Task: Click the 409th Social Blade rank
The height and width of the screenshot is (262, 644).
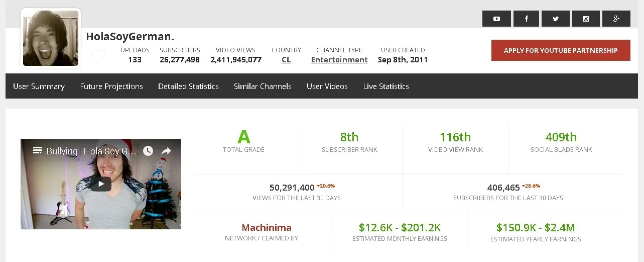Action: coord(561,137)
